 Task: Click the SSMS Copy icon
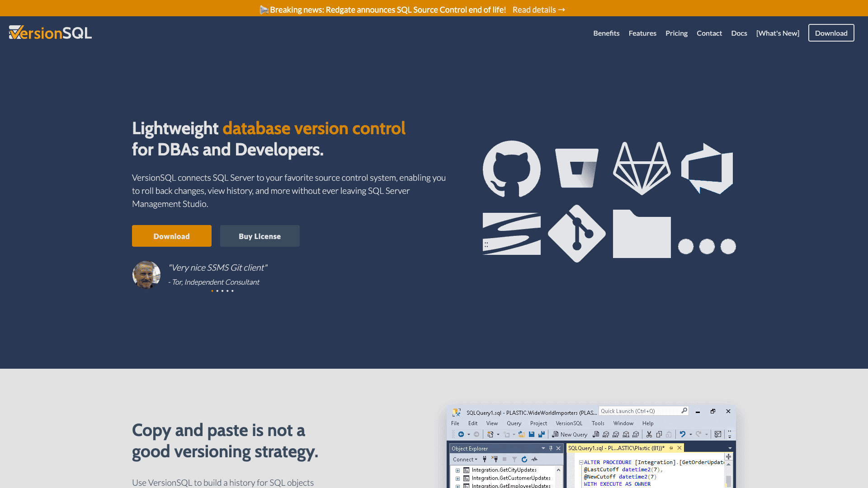click(x=659, y=434)
